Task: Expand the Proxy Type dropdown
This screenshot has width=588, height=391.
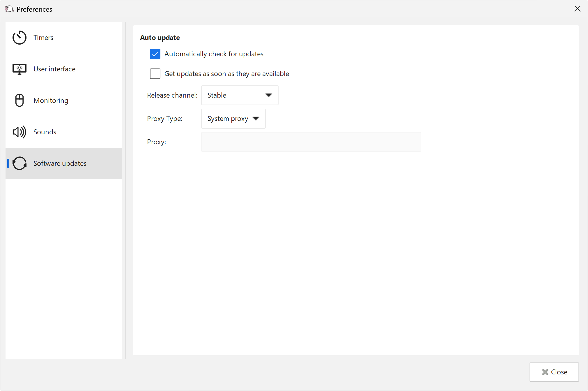Action: point(233,119)
